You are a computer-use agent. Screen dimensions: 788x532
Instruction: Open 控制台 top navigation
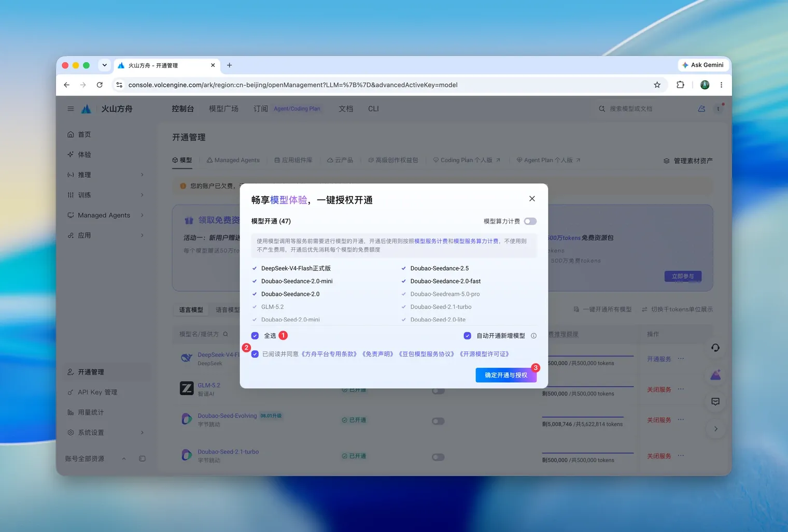[182, 109]
